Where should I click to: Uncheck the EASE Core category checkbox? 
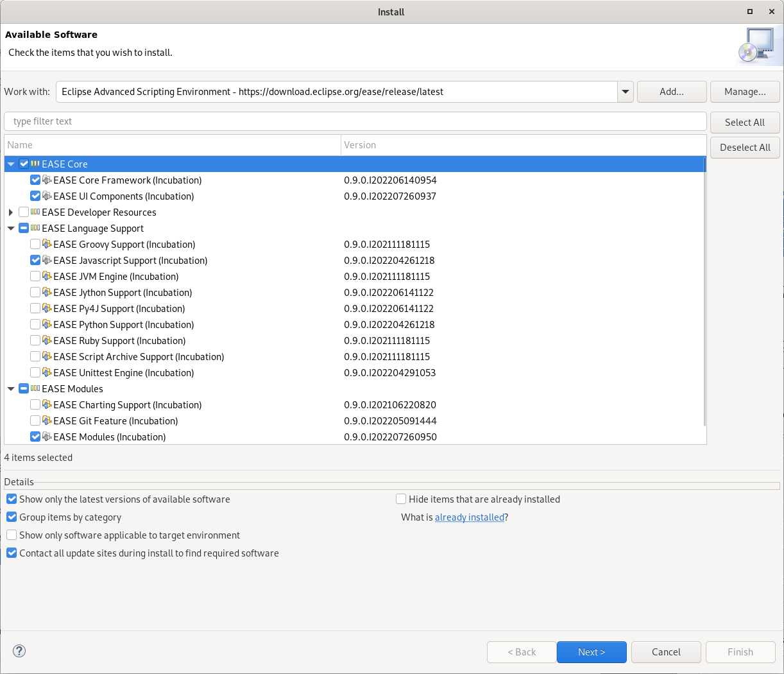point(24,164)
